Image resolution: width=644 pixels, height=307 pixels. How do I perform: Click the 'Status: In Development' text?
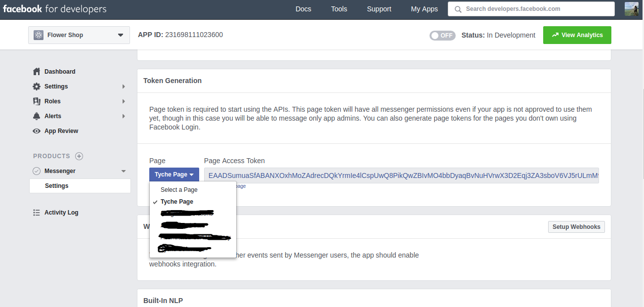[498, 35]
